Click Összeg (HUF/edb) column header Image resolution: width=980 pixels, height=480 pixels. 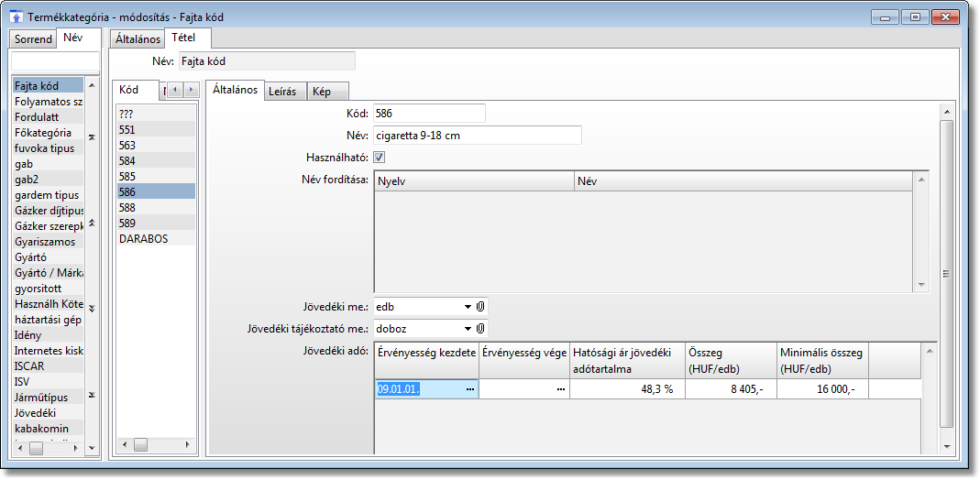732,361
